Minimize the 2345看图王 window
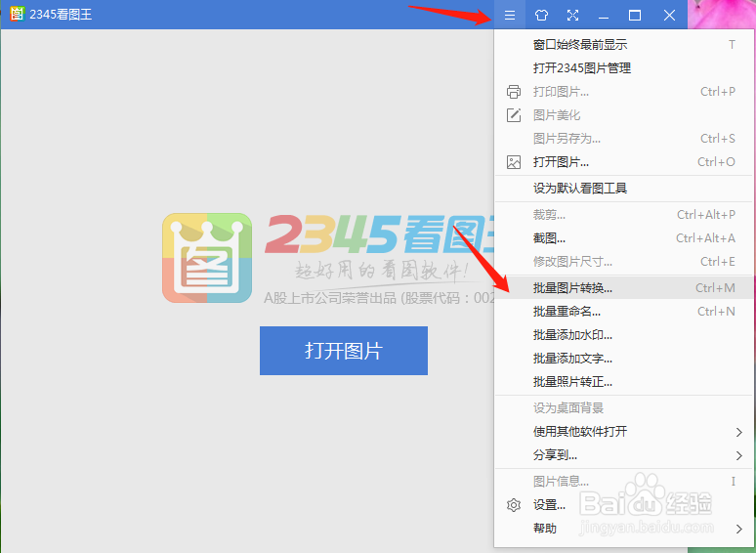Image resolution: width=756 pixels, height=553 pixels. [x=604, y=15]
